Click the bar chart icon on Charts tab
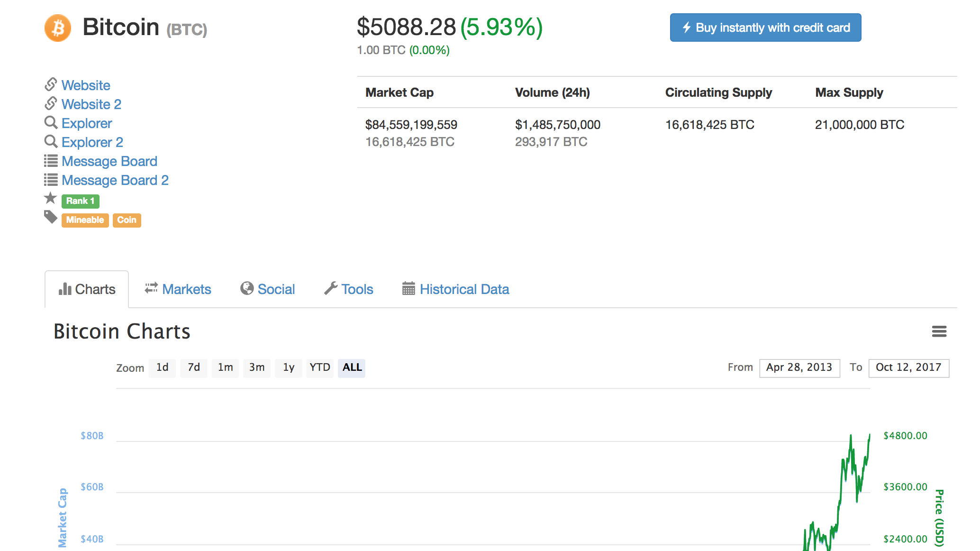Viewport: 980px width, 551px height. click(65, 289)
